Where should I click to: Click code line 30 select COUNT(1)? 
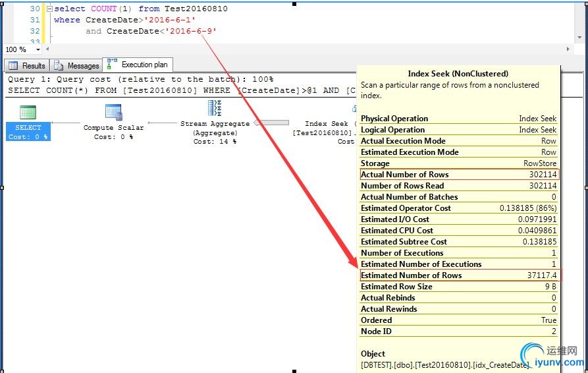pyautogui.click(x=141, y=9)
